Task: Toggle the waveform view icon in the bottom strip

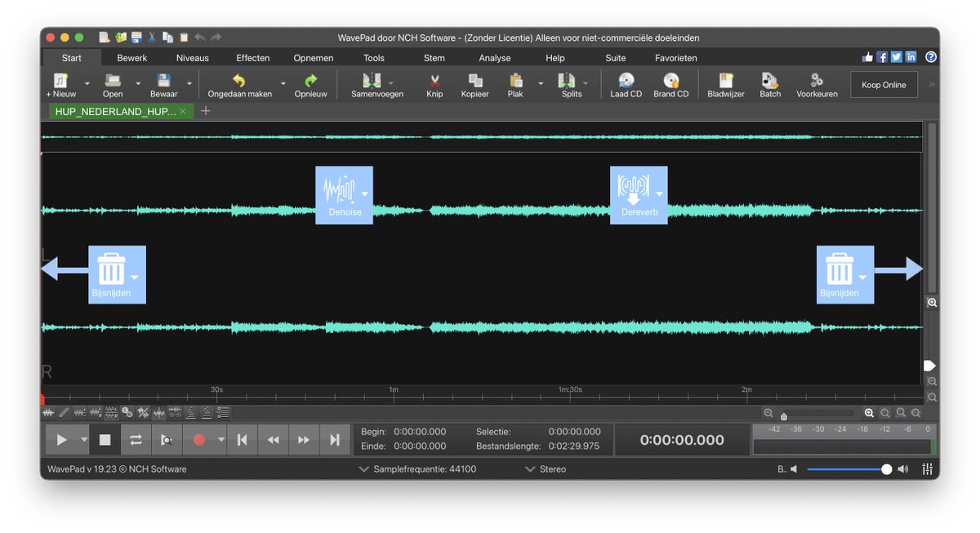Action: [x=48, y=413]
